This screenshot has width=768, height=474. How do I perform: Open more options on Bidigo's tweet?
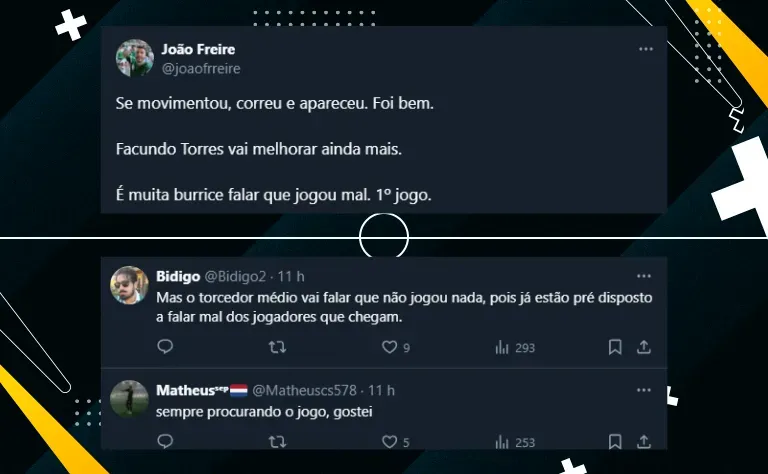pos(644,276)
